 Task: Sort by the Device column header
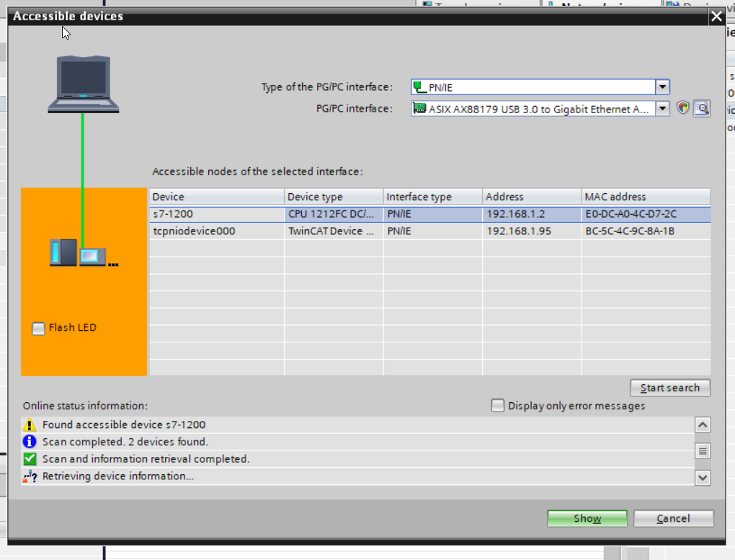pos(217,197)
